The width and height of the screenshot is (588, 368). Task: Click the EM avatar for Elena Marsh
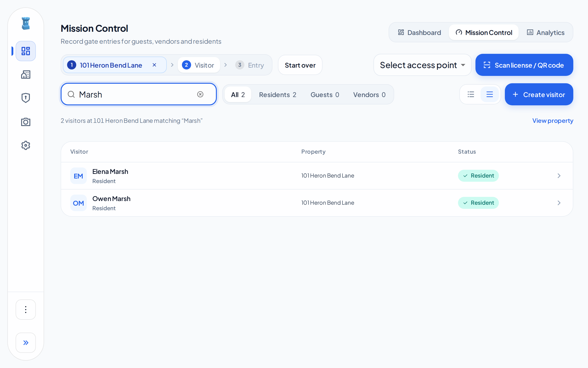tap(79, 176)
